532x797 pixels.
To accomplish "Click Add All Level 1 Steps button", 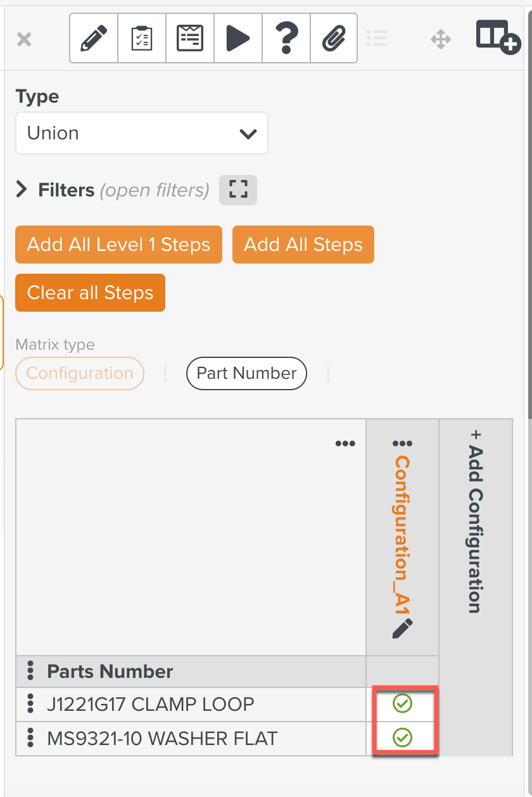I will click(118, 245).
